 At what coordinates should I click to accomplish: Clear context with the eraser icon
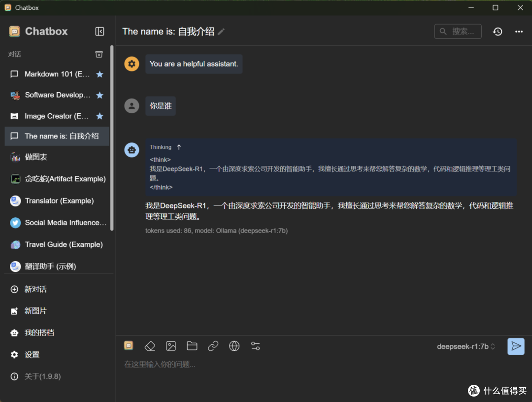[x=150, y=346]
